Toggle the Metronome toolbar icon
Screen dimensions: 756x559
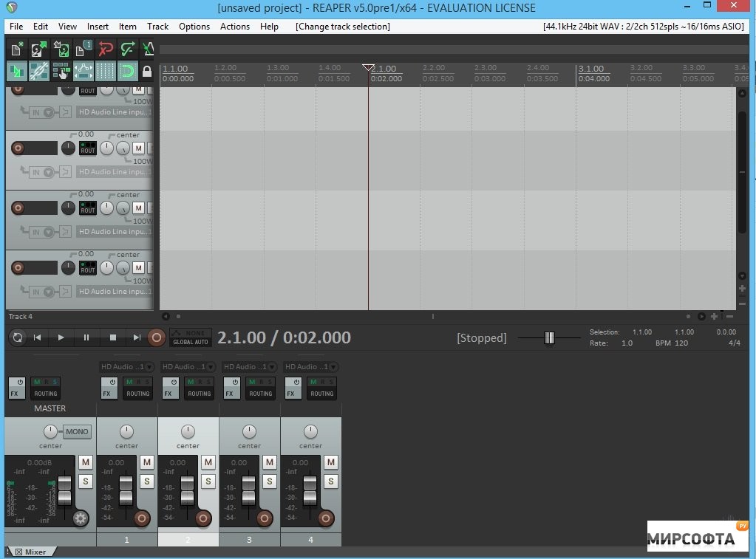tap(148, 49)
